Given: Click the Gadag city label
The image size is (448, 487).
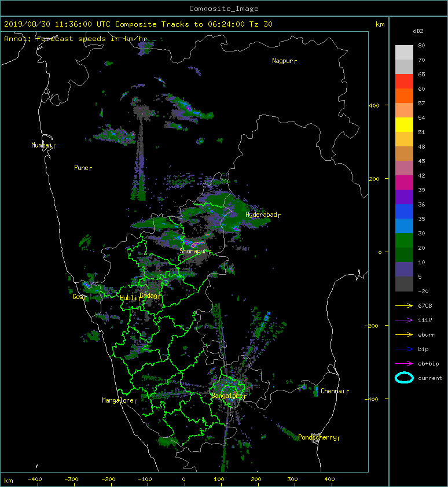Looking at the screenshot, I should pyautogui.click(x=150, y=296).
